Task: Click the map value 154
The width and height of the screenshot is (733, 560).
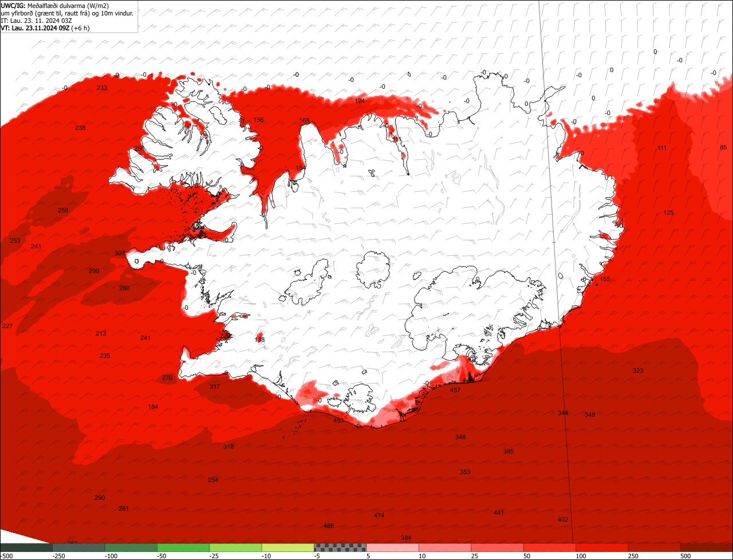Action: (x=301, y=168)
